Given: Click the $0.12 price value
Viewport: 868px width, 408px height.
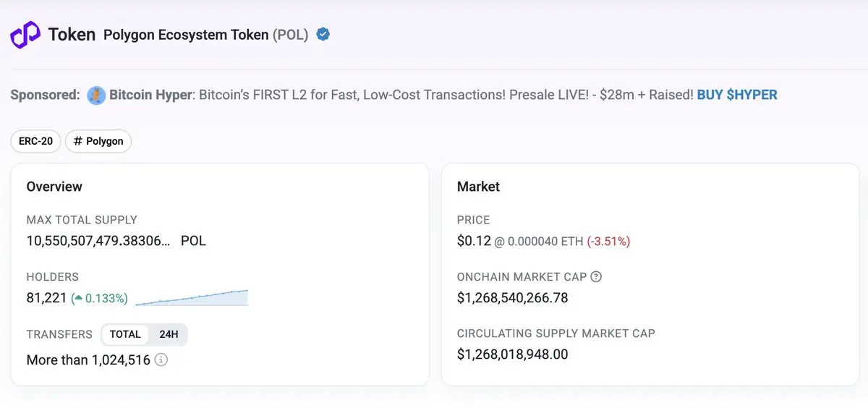Looking at the screenshot, I should pyautogui.click(x=474, y=241).
